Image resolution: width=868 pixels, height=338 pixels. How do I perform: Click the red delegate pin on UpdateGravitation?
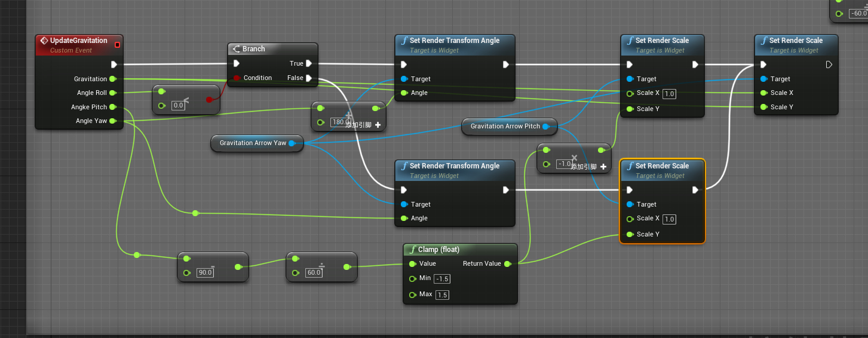(x=117, y=44)
